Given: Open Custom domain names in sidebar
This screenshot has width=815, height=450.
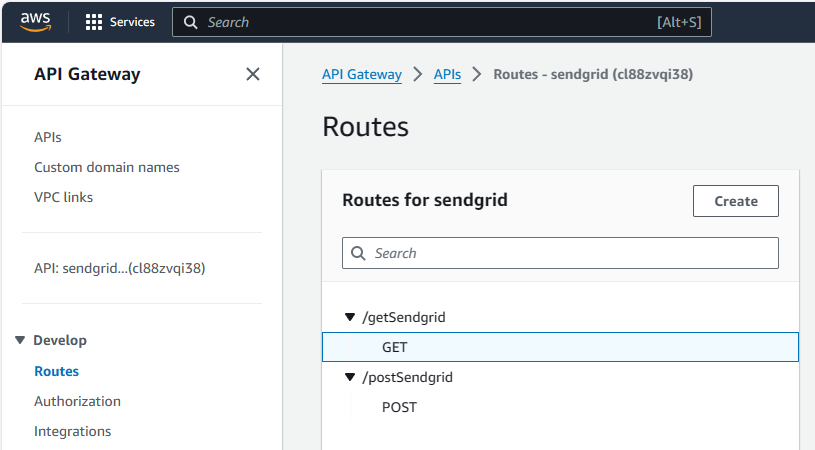Looking at the screenshot, I should (107, 167).
